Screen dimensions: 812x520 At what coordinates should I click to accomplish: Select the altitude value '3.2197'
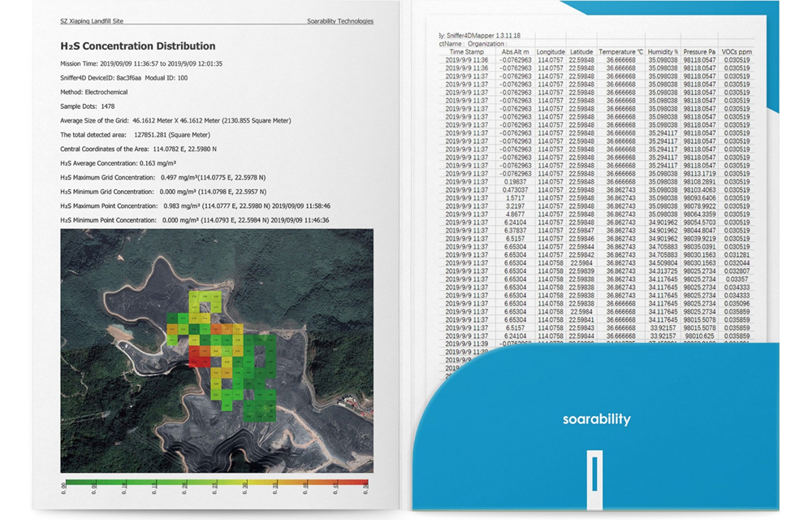tap(516, 206)
